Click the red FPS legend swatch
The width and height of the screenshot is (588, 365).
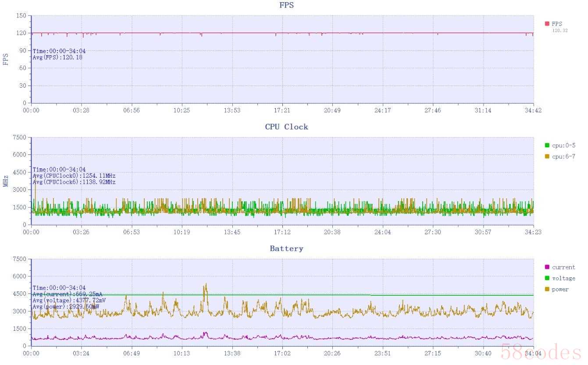(x=547, y=24)
